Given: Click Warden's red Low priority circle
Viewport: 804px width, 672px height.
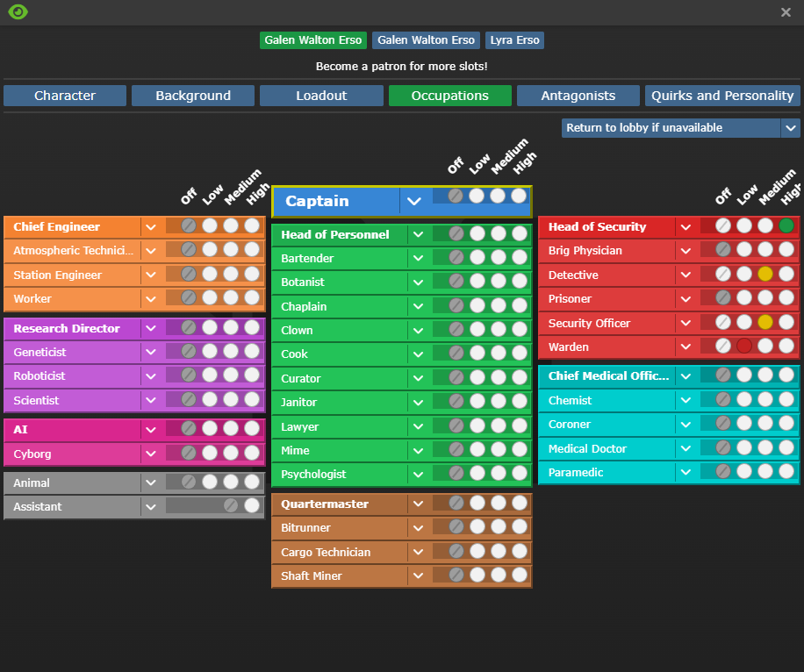Looking at the screenshot, I should pos(744,346).
